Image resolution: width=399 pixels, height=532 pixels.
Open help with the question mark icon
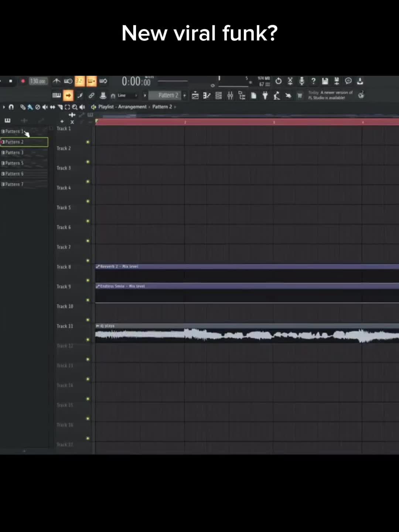coord(313,81)
